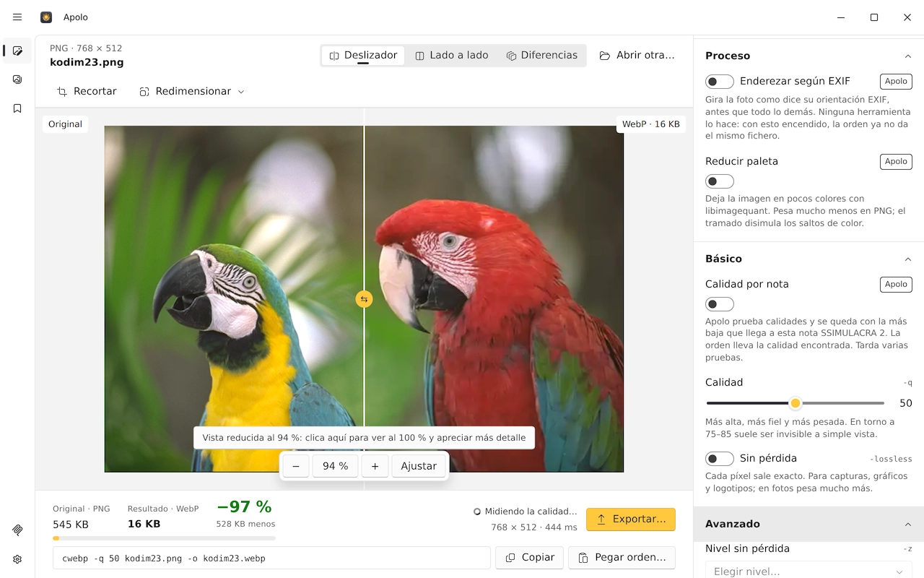Open settings via the gear icon
This screenshot has width=924, height=578.
(x=17, y=559)
